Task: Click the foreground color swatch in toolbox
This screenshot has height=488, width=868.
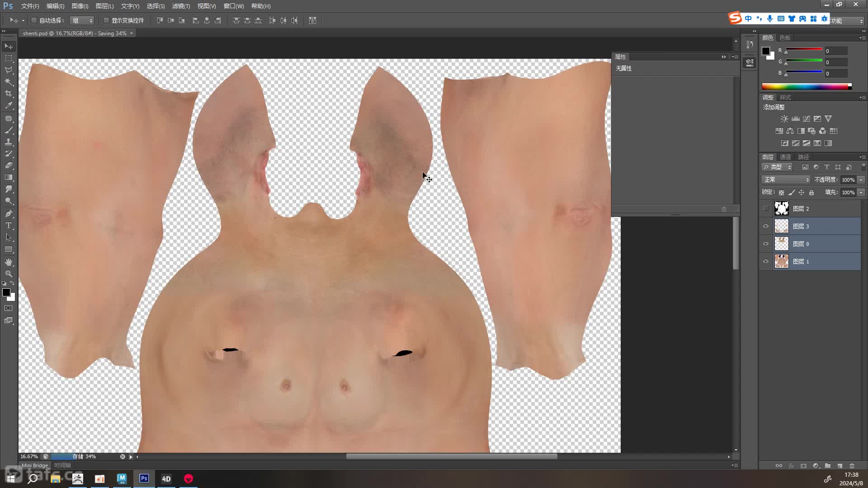Action: (x=6, y=293)
